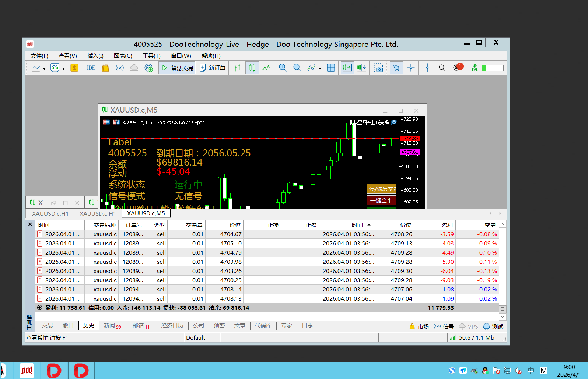Open the IDE MetaEditor
Image resolution: width=588 pixels, height=379 pixels.
tap(91, 68)
